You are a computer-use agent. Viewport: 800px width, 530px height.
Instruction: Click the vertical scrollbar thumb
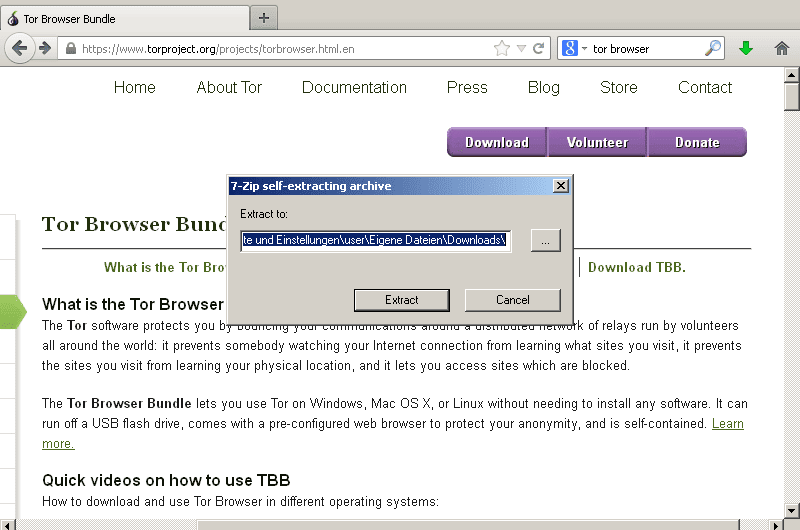tap(791, 97)
